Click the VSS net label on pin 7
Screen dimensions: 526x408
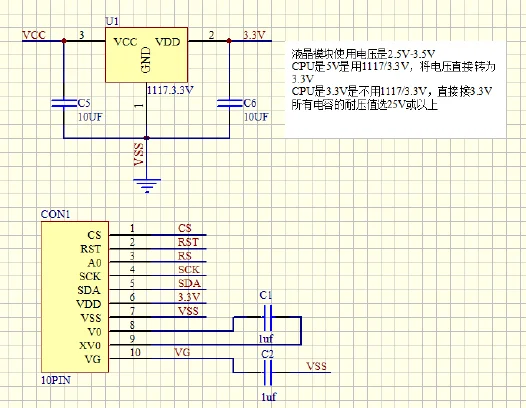coord(188,311)
